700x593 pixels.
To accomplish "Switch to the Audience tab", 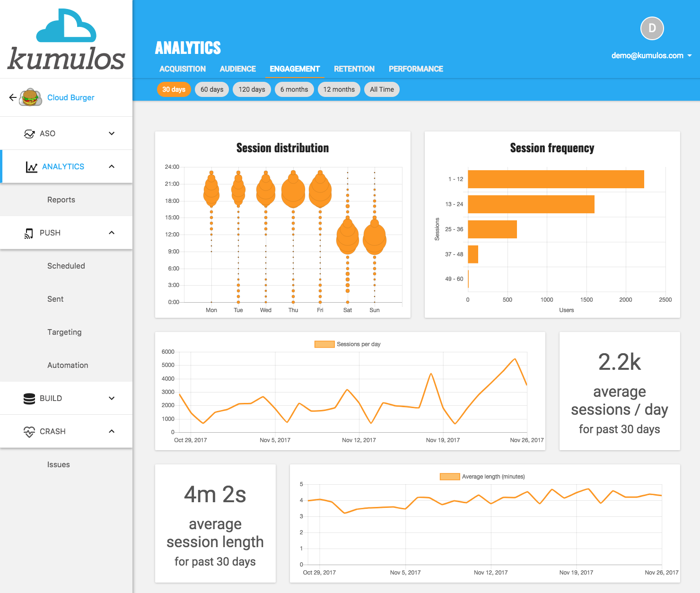I will (x=237, y=69).
